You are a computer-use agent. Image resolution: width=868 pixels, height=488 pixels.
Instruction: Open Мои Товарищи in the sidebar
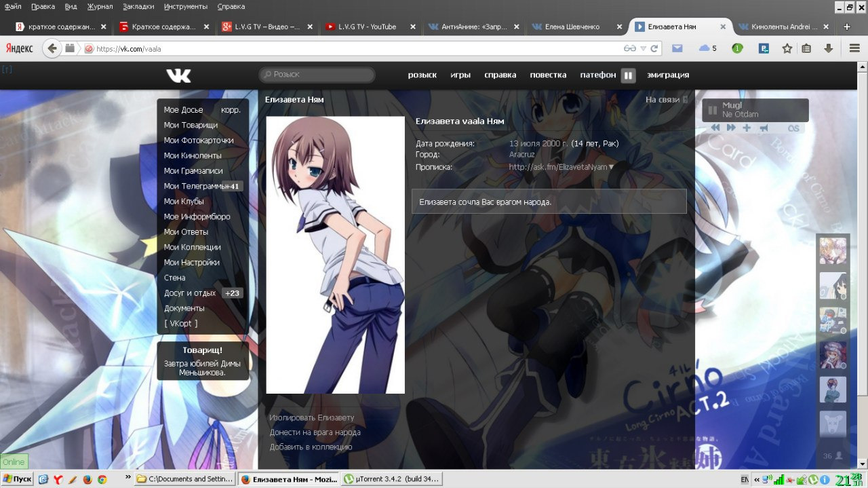(191, 125)
